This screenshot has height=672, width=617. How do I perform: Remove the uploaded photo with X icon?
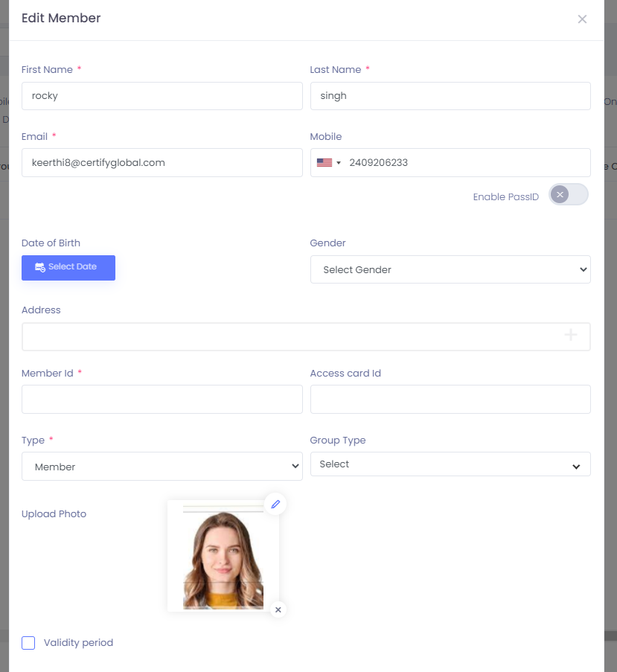(x=278, y=609)
